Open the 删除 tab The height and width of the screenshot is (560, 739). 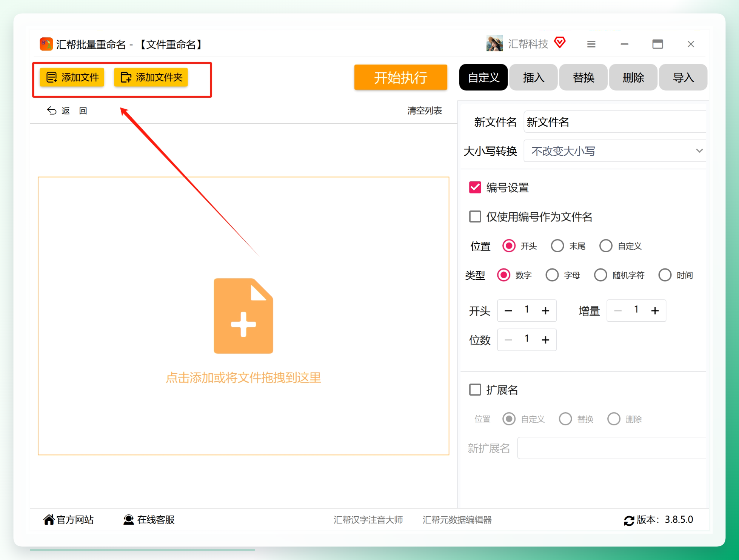pyautogui.click(x=633, y=77)
